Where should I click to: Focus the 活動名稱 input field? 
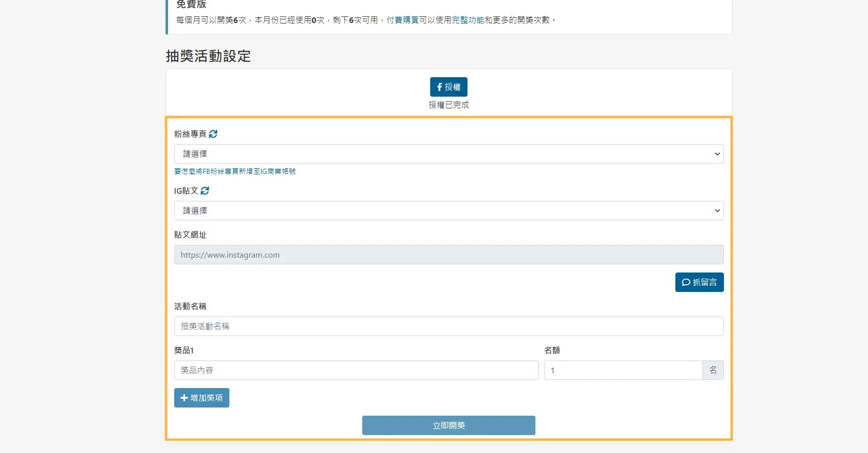pos(449,326)
